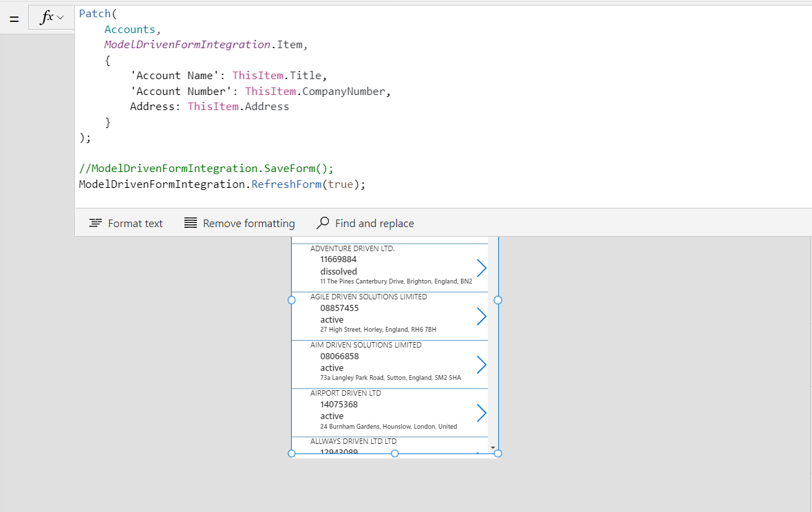Open the fx property dropdown

point(59,17)
